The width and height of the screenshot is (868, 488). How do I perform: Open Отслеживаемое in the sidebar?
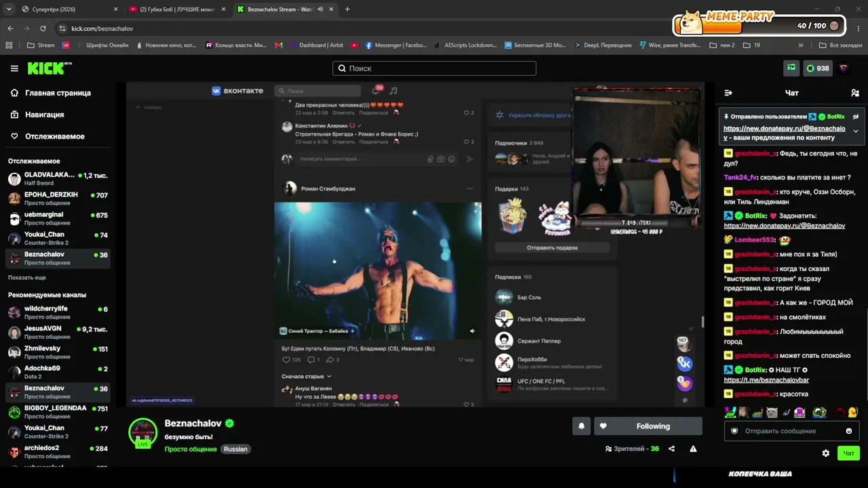[55, 136]
